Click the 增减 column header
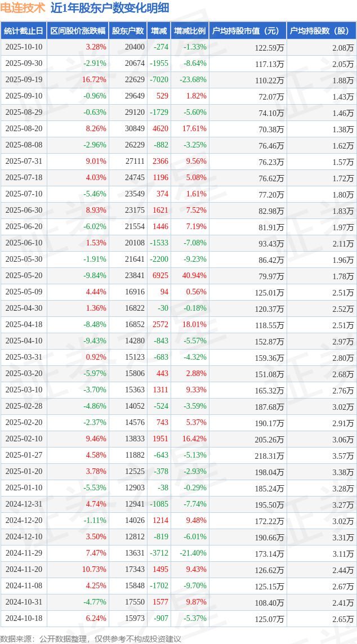 coord(159,31)
